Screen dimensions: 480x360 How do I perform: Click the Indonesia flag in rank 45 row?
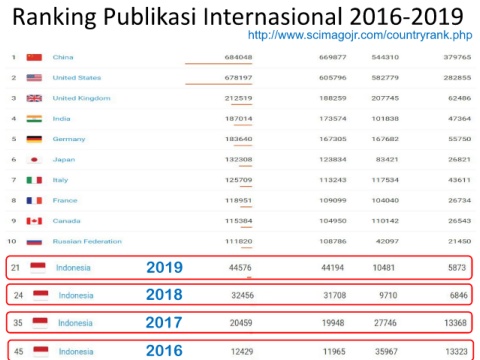pyautogui.click(x=41, y=351)
